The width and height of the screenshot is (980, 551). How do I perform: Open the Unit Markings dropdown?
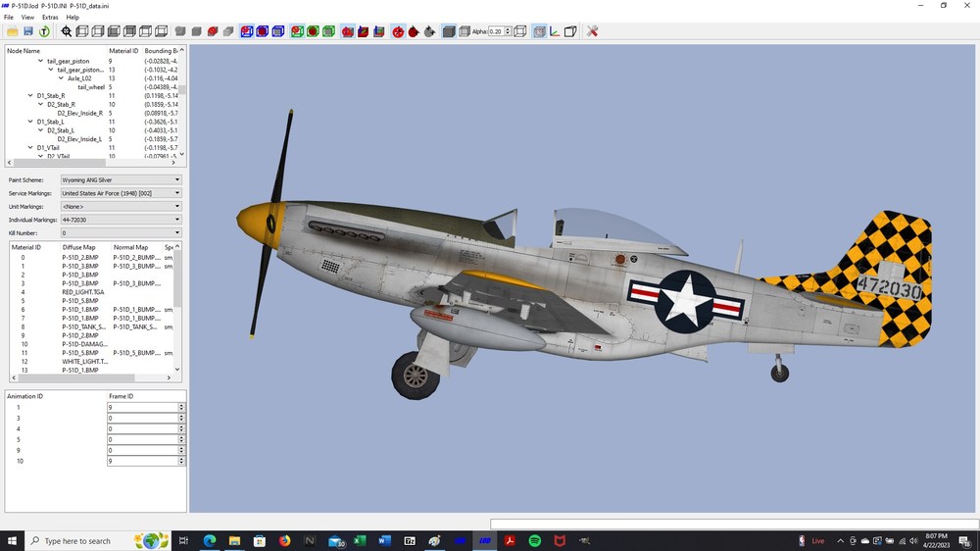coord(121,207)
